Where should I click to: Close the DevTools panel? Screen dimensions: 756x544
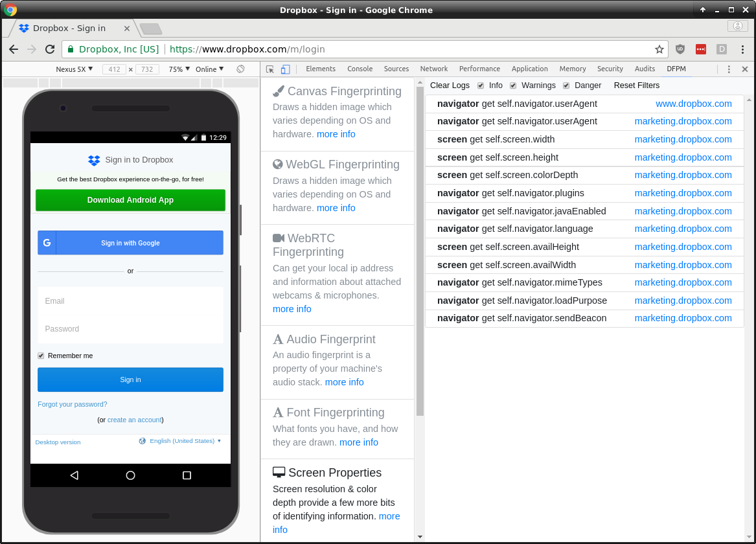745,69
